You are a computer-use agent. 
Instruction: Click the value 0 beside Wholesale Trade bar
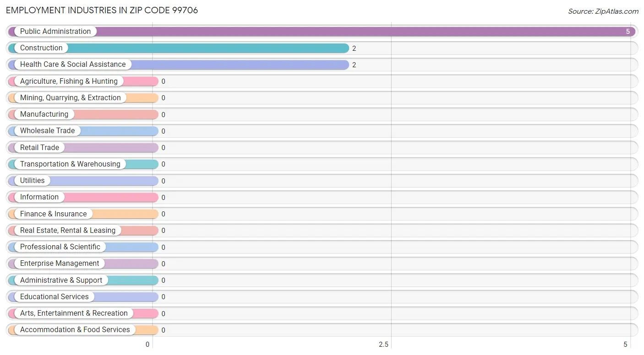(x=163, y=131)
